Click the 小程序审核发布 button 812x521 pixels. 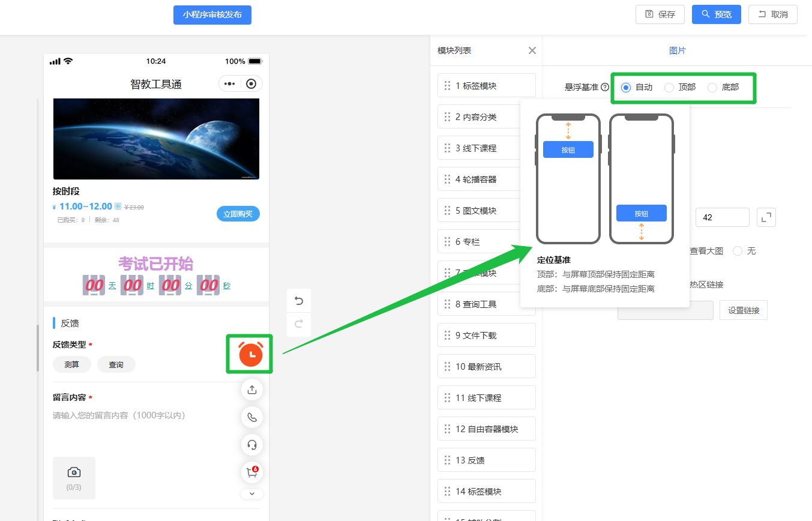click(x=212, y=14)
